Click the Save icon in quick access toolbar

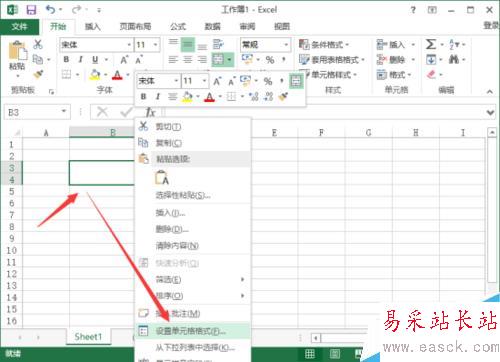(x=31, y=10)
